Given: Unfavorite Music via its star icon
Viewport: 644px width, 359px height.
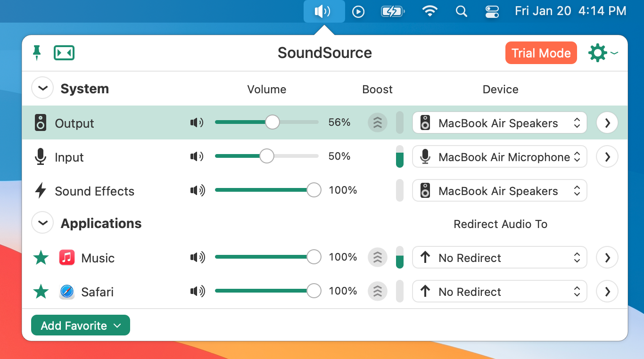Looking at the screenshot, I should point(41,258).
